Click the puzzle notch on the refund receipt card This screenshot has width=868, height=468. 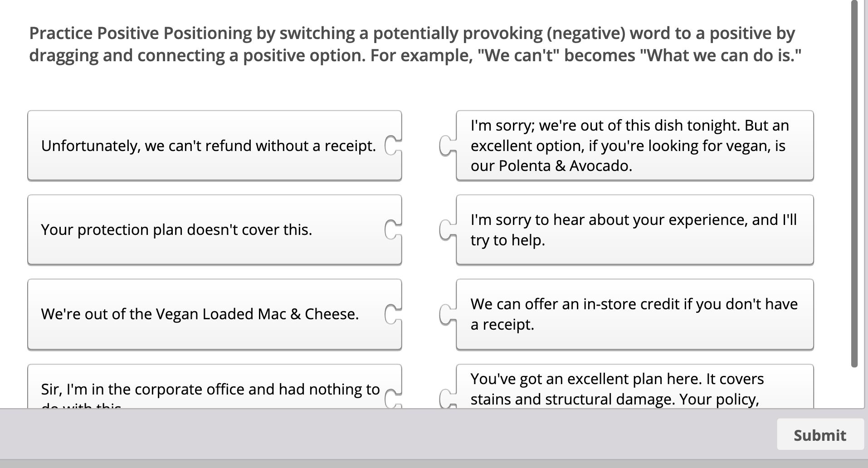[x=393, y=146]
